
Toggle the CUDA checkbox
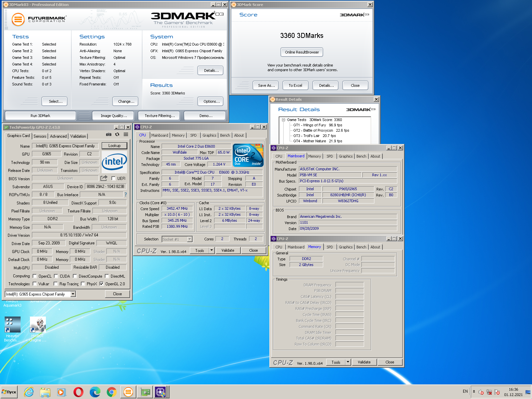[x=56, y=276]
